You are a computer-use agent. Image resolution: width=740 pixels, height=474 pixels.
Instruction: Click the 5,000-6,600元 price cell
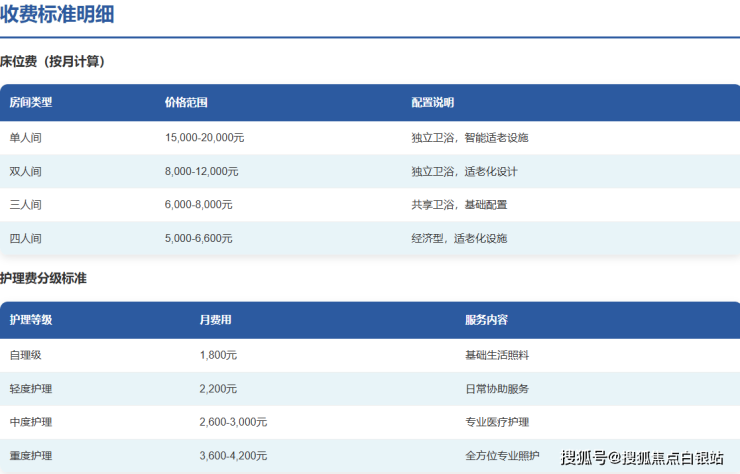click(199, 239)
